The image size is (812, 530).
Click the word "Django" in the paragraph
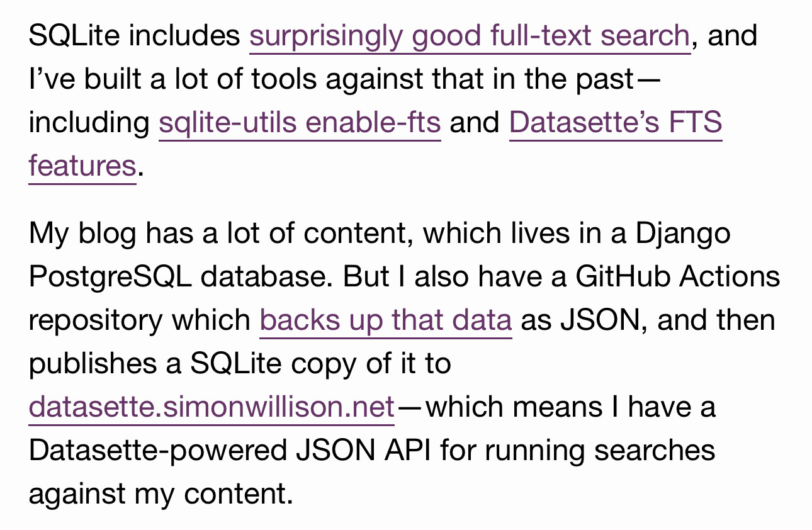(x=682, y=234)
